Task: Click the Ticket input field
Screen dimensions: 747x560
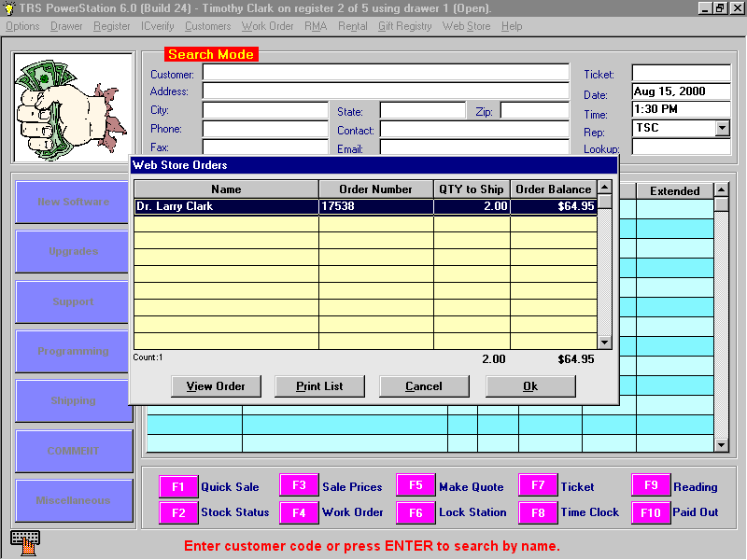Action: point(682,73)
